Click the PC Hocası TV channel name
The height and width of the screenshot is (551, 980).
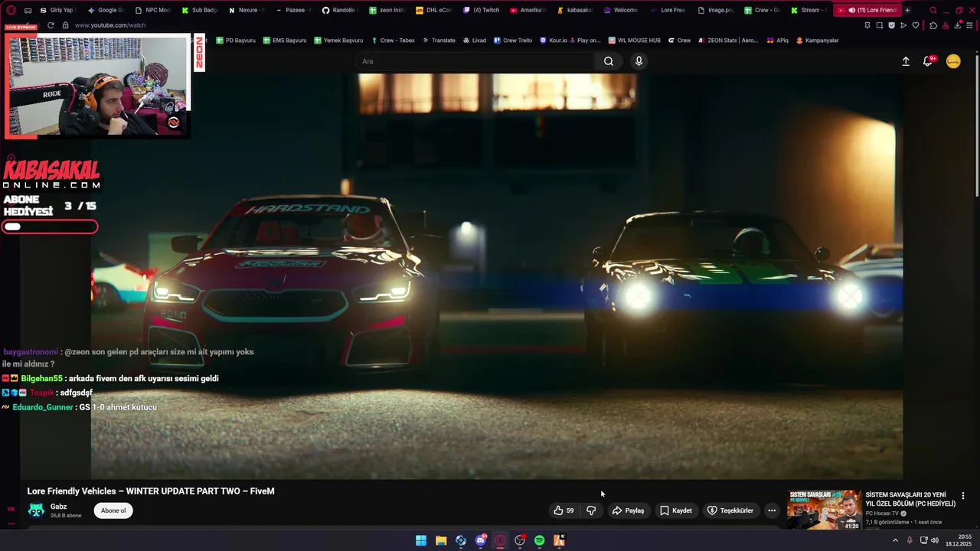point(882,514)
